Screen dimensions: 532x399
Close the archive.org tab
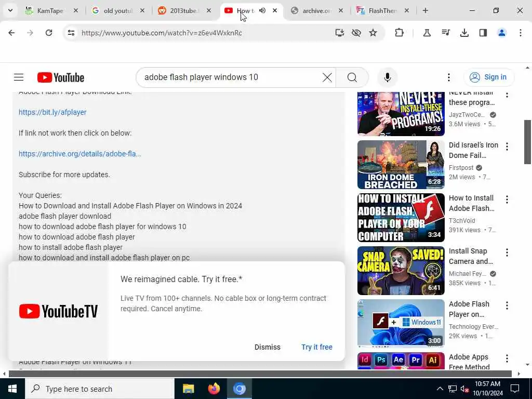coord(341,10)
